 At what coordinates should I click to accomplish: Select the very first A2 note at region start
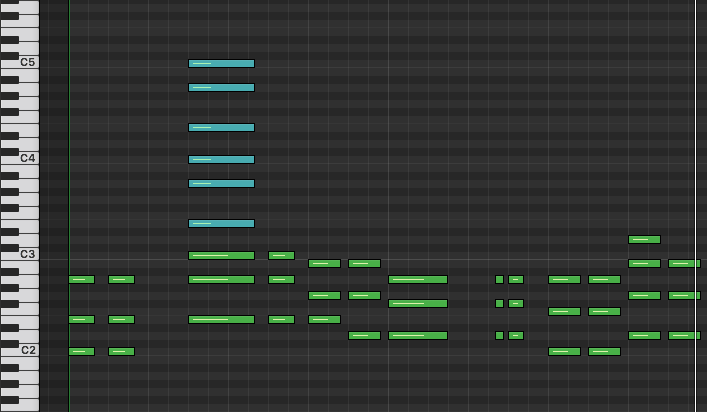click(x=82, y=279)
